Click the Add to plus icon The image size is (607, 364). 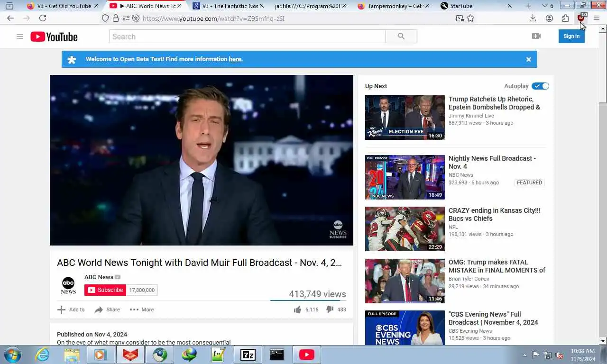[x=61, y=309]
